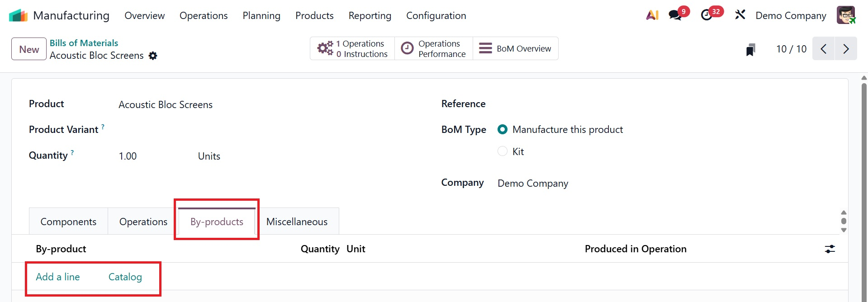Select the Kit BoM type radio
This screenshot has width=868, height=302.
[x=503, y=151]
